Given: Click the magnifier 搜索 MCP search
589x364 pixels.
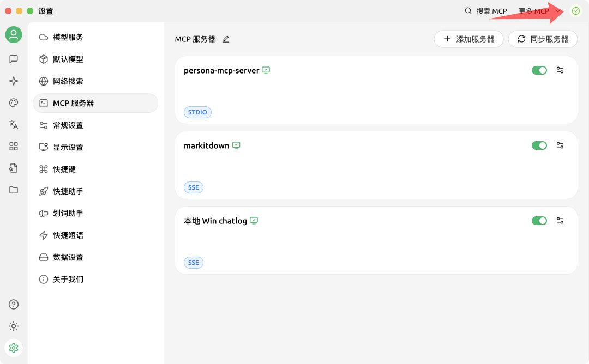Looking at the screenshot, I should [x=486, y=11].
